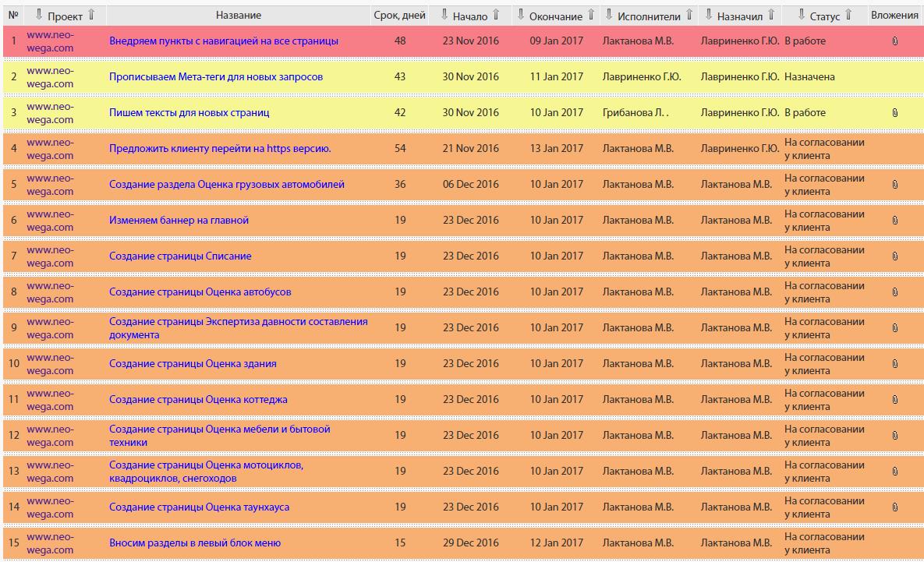Sort with down arrow beside Назначил header
Viewport: 924px width, 562px height.
coord(708,15)
